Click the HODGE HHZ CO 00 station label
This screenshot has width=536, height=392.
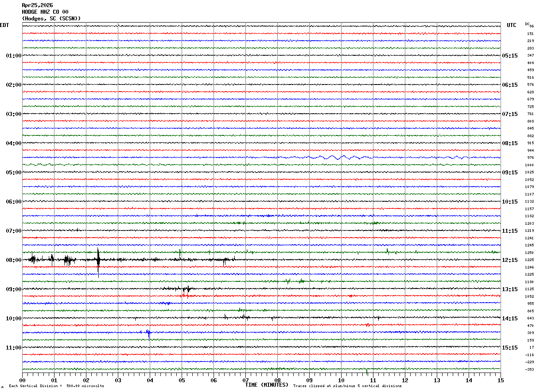(45, 12)
